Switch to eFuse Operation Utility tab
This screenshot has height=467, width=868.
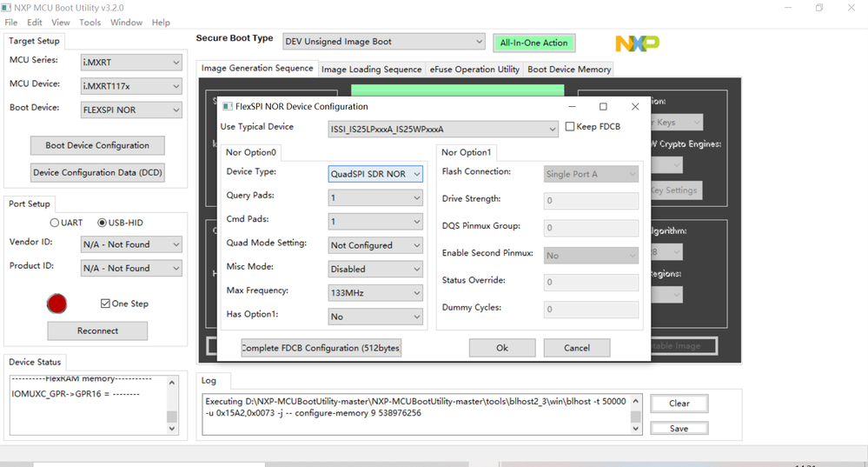474,70
